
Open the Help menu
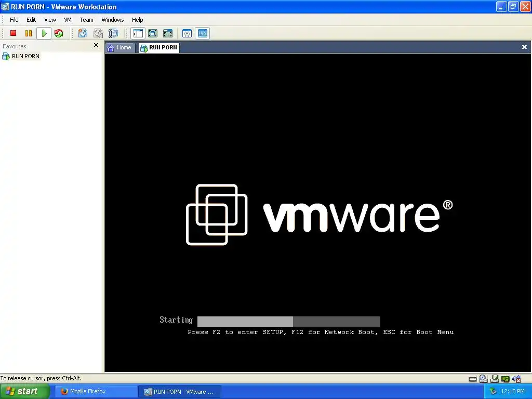coord(137,20)
